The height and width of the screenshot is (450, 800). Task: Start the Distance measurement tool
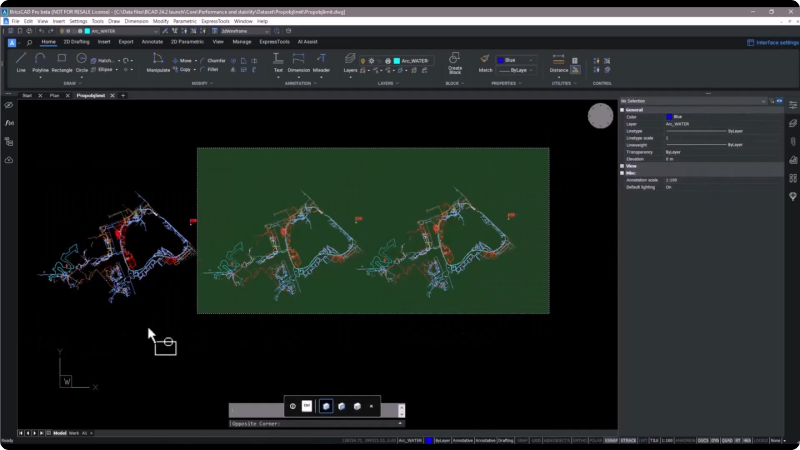pyautogui.click(x=559, y=62)
